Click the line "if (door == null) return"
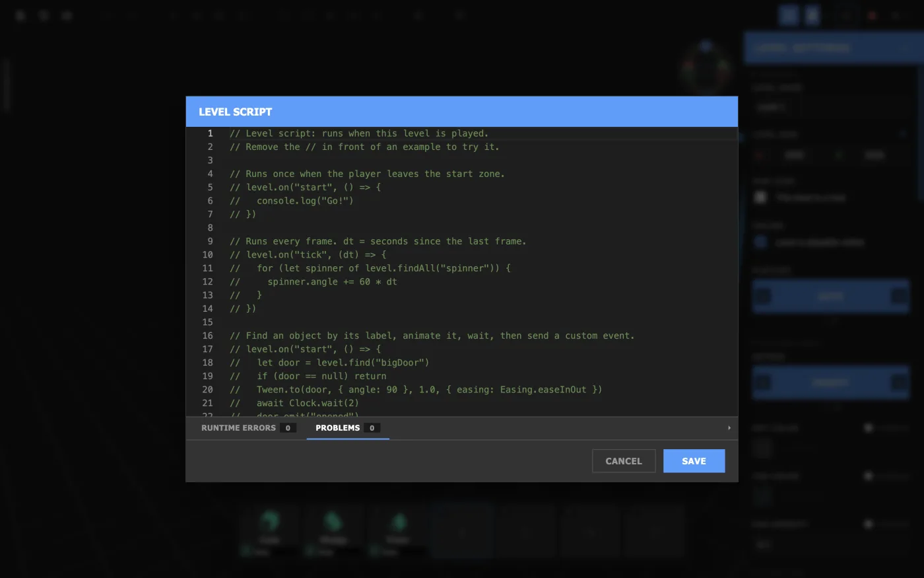 pyautogui.click(x=308, y=376)
